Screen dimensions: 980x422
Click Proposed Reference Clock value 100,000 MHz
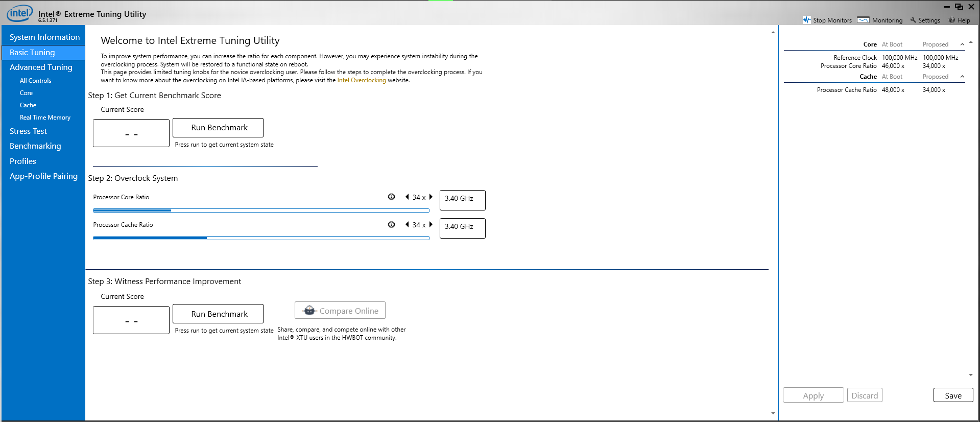click(x=940, y=58)
